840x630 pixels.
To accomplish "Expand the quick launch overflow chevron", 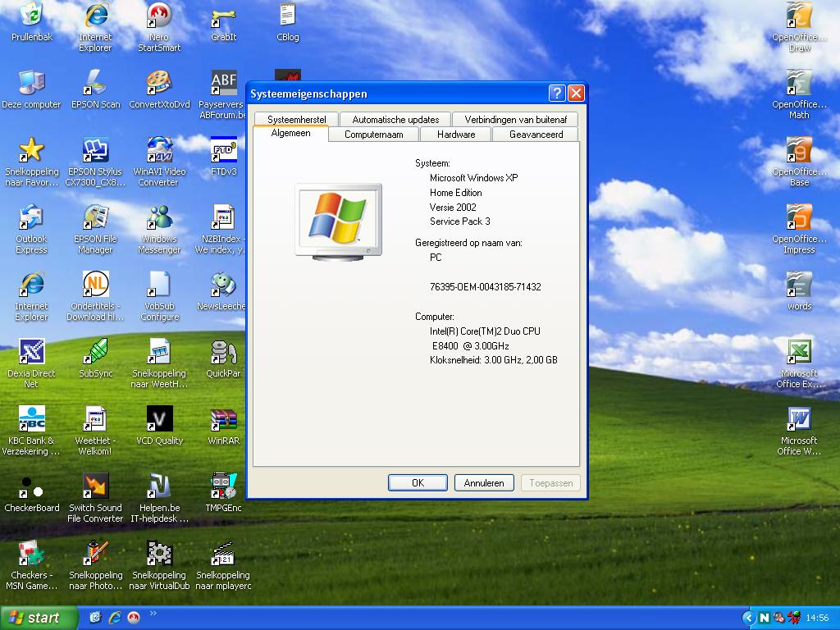I will click(153, 614).
